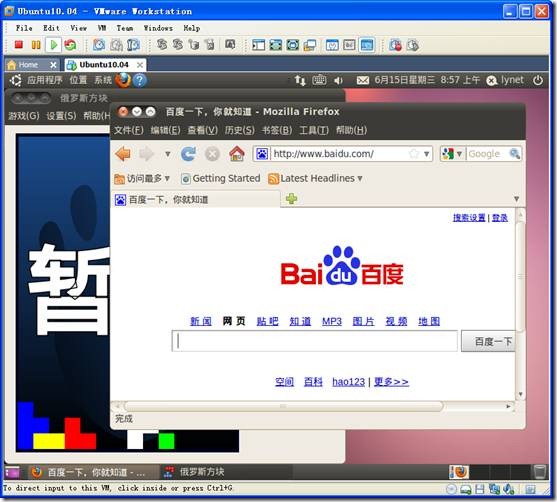Open the back/forward history dropdown arrow

click(x=167, y=154)
